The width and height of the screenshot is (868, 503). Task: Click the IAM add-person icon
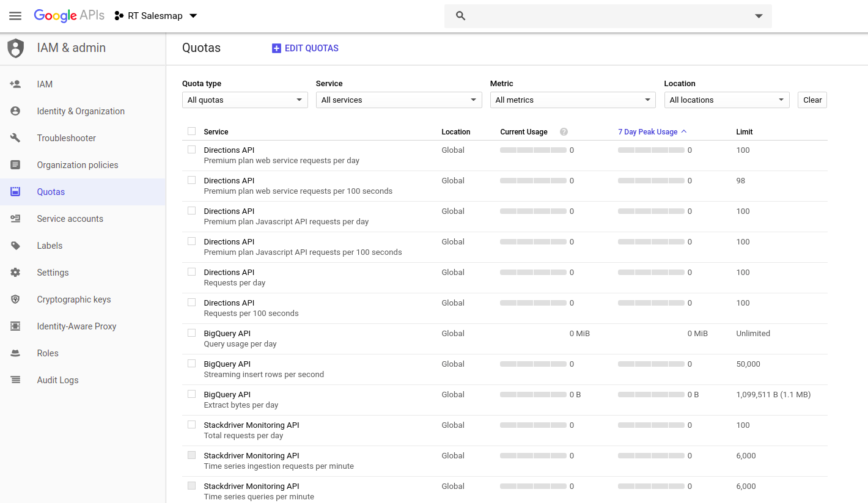[15, 84]
